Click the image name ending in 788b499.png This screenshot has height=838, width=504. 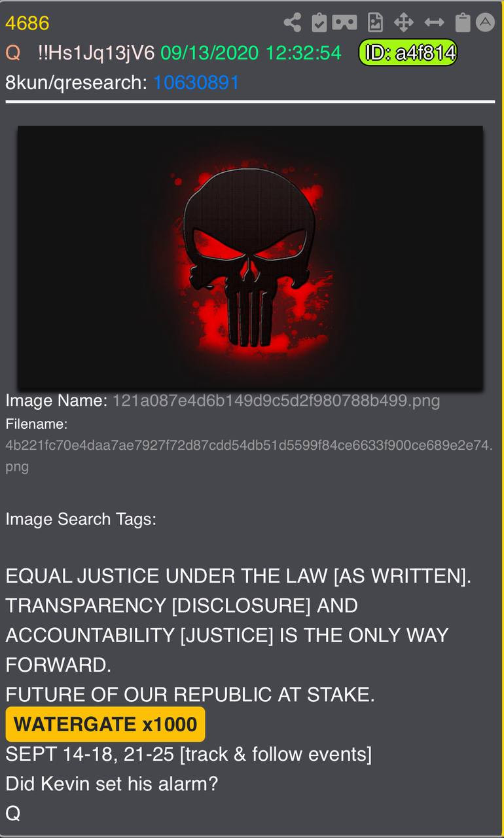(276, 401)
